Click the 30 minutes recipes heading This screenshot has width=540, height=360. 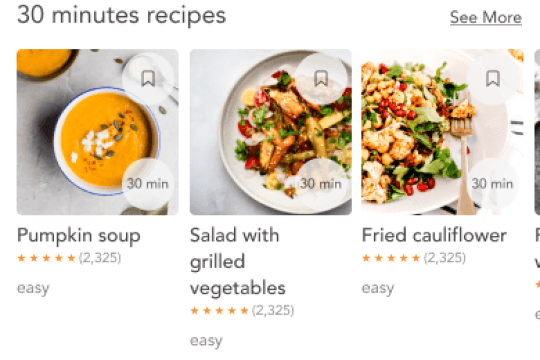pyautogui.click(x=122, y=16)
